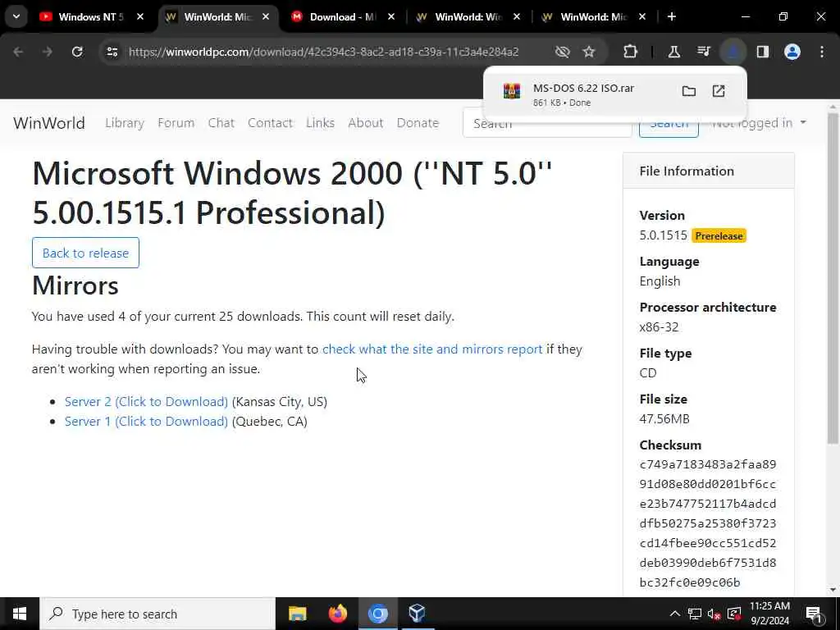Image resolution: width=840 pixels, height=630 pixels.
Task: Open Chrome Labs flask icon
Action: (x=674, y=52)
